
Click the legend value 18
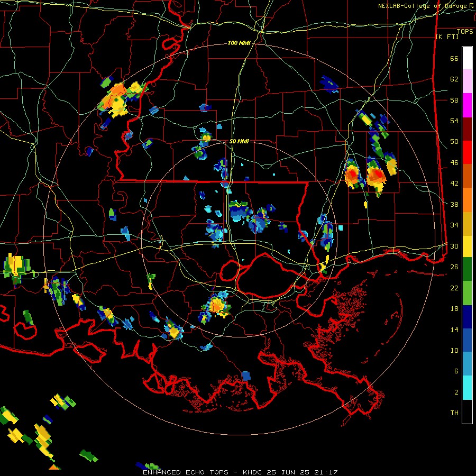coord(454,309)
